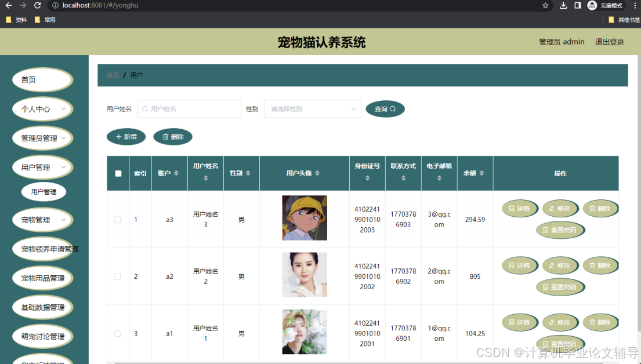Click 退出登录 to log out
Image resolution: width=641 pixels, height=364 pixels.
click(609, 42)
